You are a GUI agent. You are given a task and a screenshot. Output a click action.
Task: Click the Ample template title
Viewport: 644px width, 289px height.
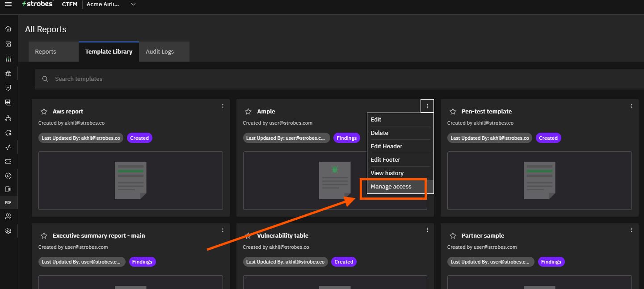pos(266,112)
